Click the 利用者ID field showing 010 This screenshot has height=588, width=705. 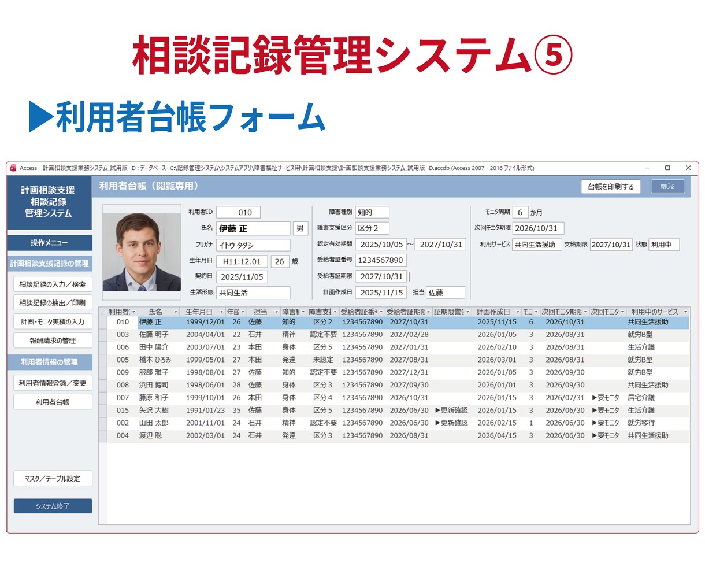238,212
